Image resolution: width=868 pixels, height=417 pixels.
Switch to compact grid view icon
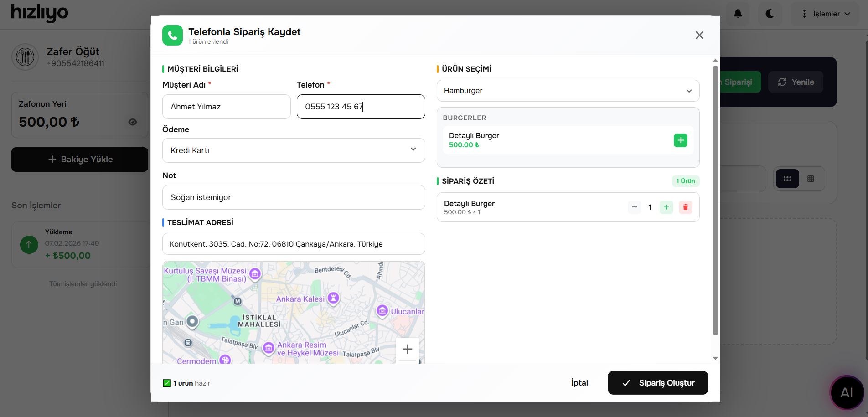pyautogui.click(x=787, y=179)
